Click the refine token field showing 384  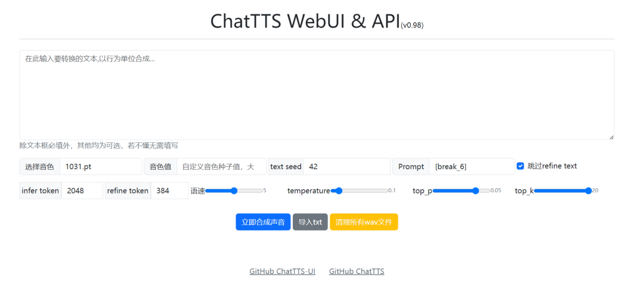(x=169, y=191)
